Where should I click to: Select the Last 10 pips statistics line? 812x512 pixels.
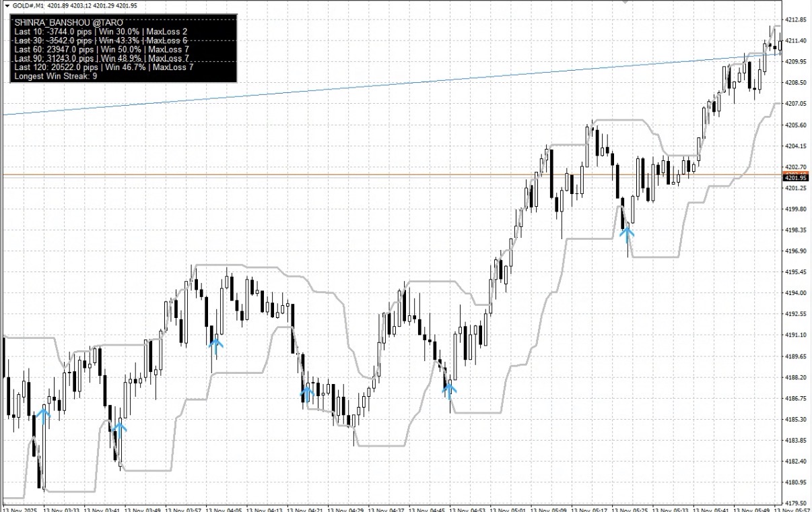click(x=101, y=32)
